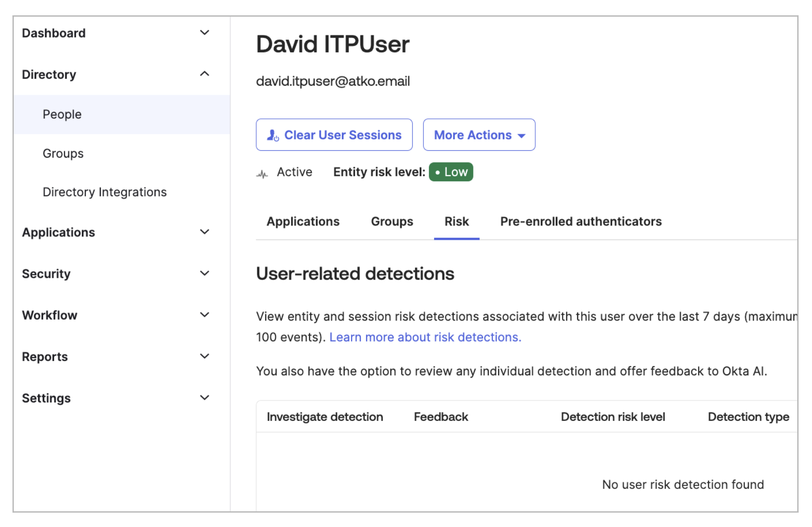Open the Groups tab for David ITPUser
812x527 pixels.
coord(391,221)
